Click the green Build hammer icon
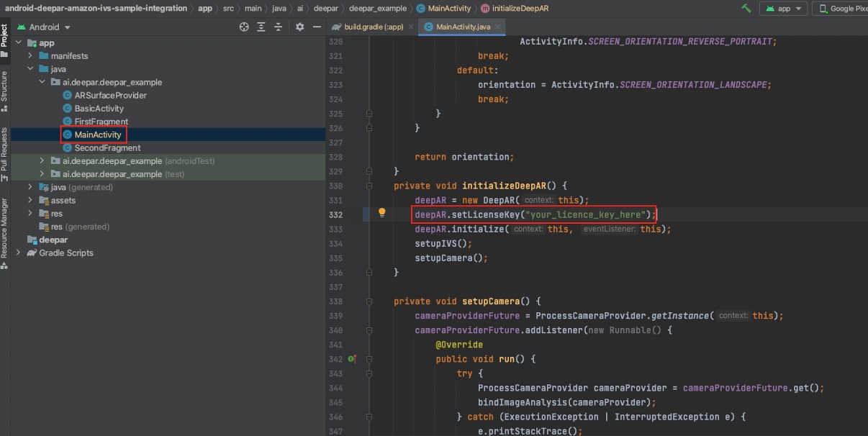The width and height of the screenshot is (868, 436). click(746, 9)
